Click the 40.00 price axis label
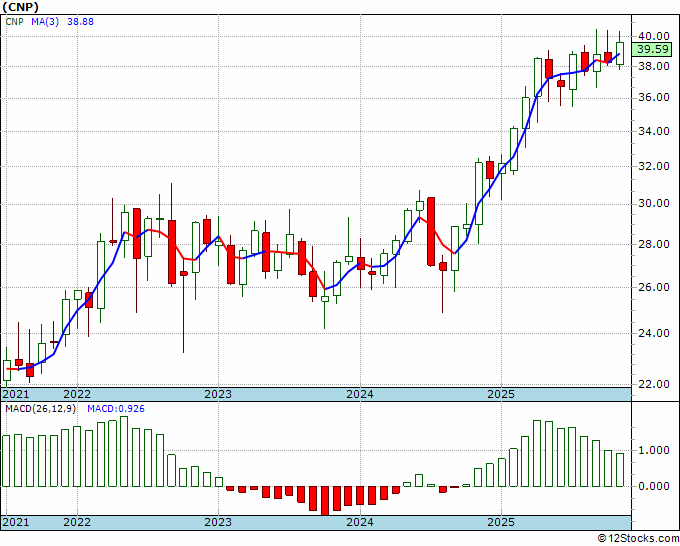 tap(654, 36)
